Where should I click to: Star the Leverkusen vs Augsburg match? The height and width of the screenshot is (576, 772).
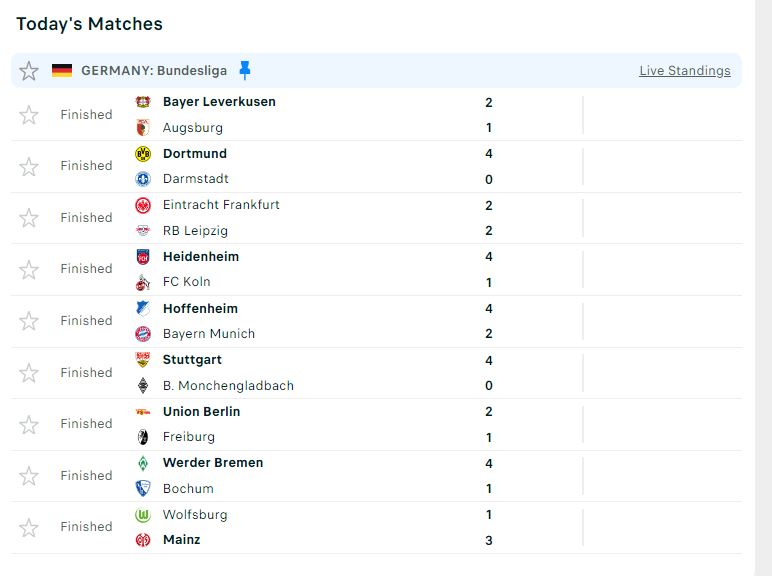[x=29, y=115]
